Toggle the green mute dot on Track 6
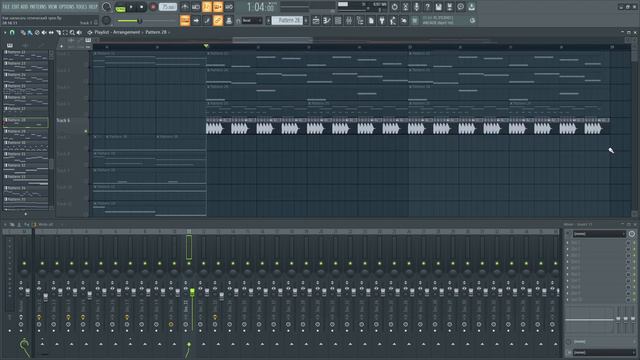Image resolution: width=640 pixels, height=360 pixels. click(86, 131)
